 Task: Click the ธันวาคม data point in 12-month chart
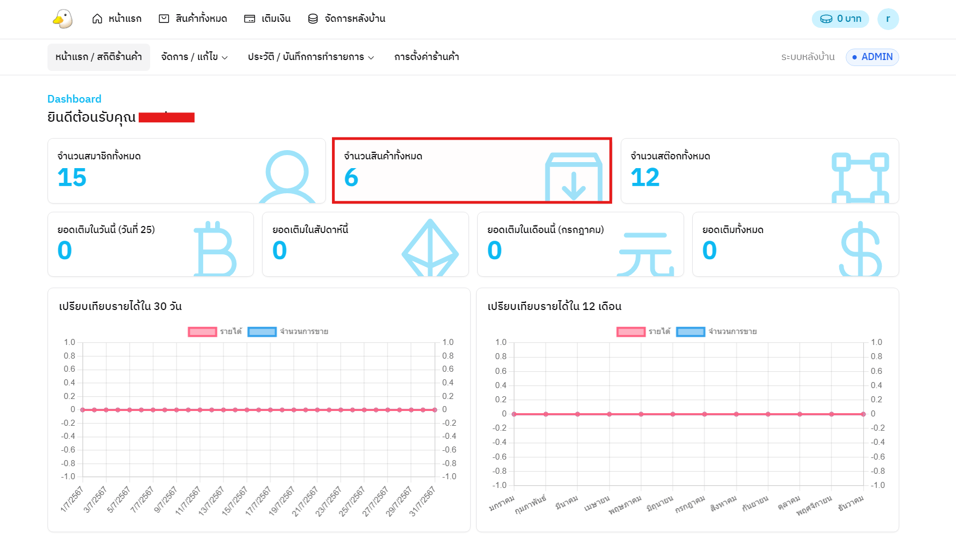pos(863,414)
